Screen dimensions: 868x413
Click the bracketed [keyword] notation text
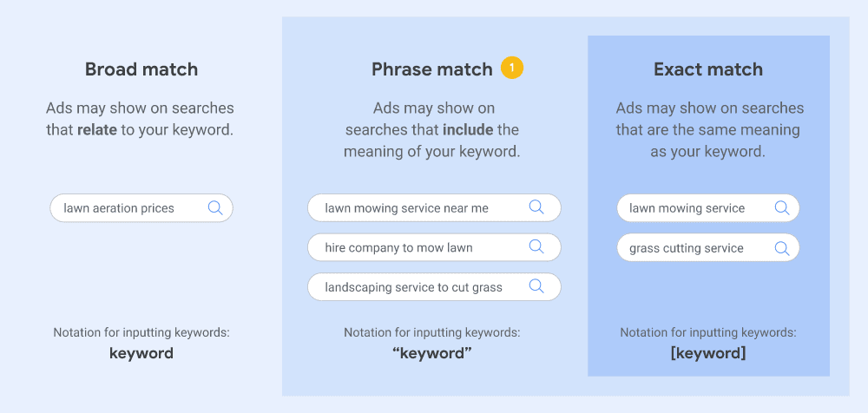coord(708,353)
